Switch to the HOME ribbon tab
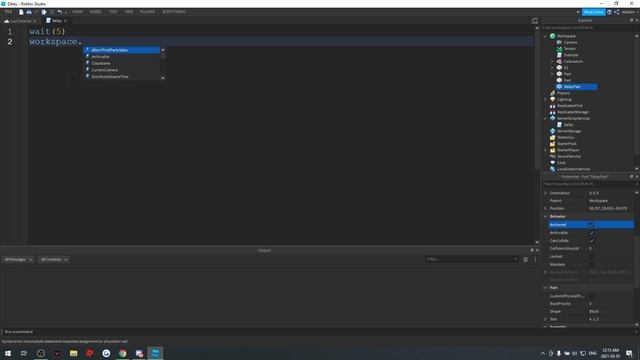This screenshot has height=360, width=640. coord(77,12)
